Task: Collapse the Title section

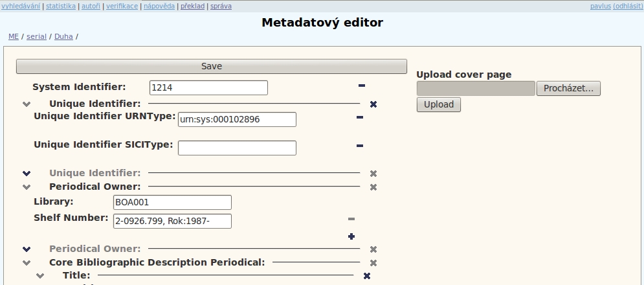Action: point(40,276)
